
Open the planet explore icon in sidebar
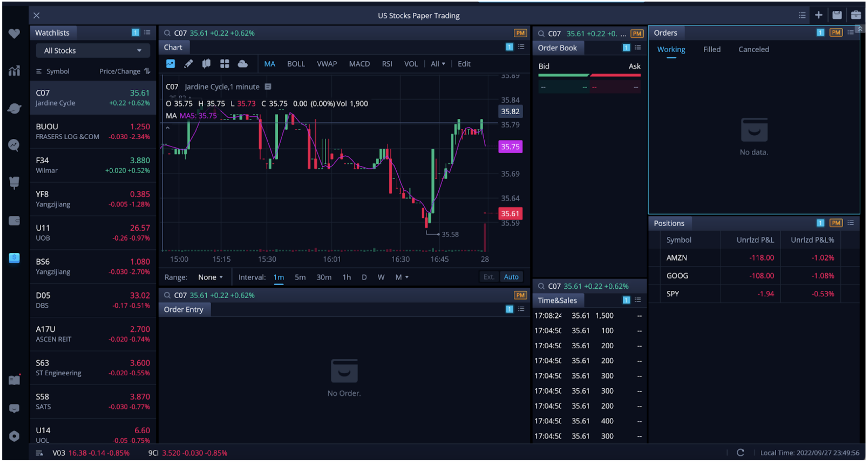pos(14,108)
